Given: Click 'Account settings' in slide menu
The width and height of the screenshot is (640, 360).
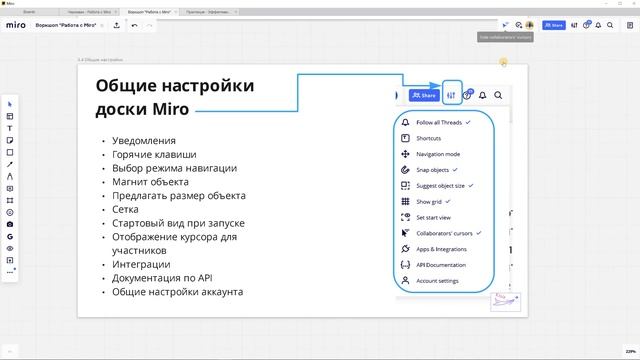Looking at the screenshot, I should tap(437, 281).
